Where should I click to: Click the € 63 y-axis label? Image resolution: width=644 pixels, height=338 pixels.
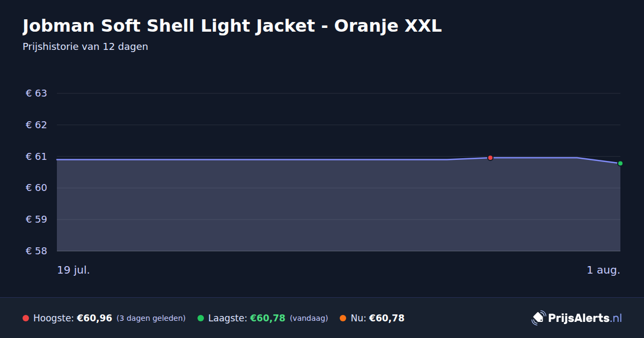[x=36, y=93]
